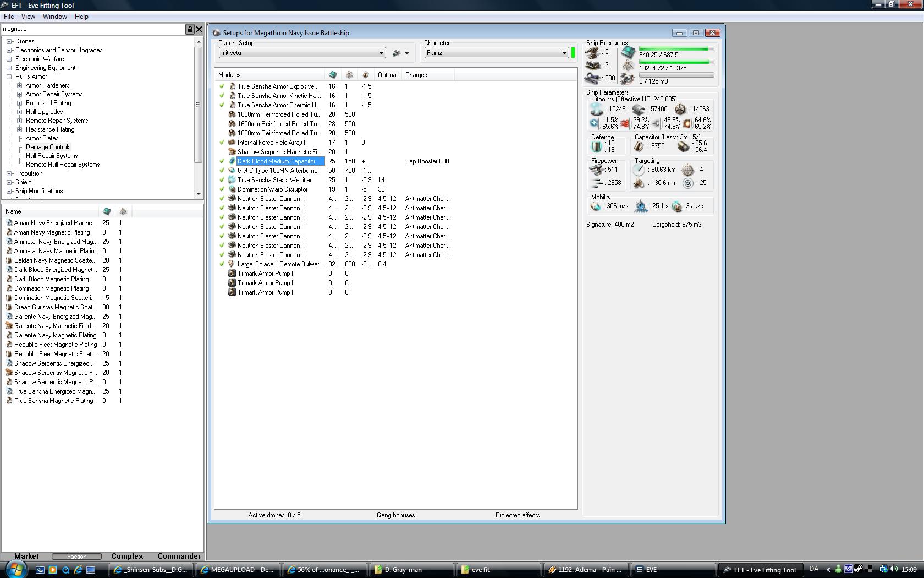This screenshot has height=578, width=924.
Task: Click the powergrid usage progress bar
Action: (676, 62)
